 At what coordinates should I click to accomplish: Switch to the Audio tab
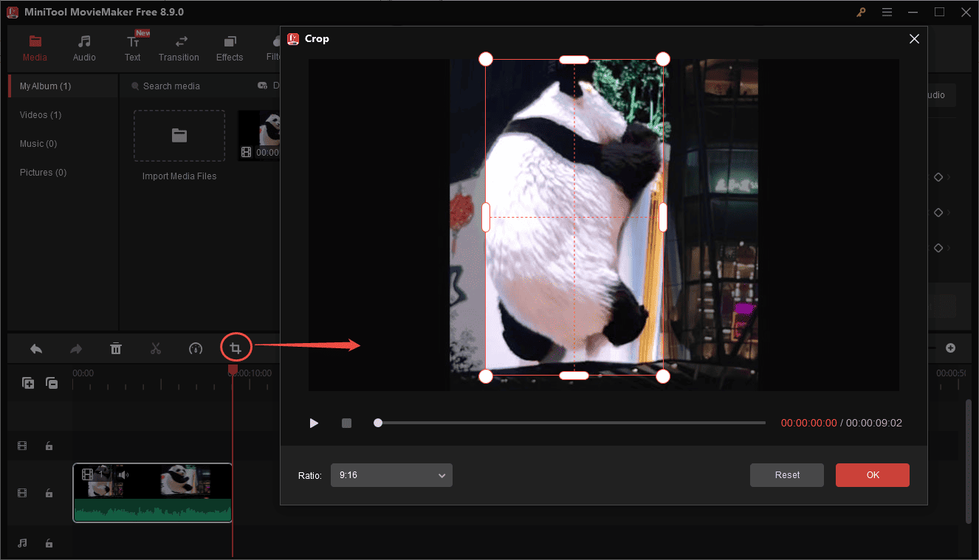click(x=84, y=48)
